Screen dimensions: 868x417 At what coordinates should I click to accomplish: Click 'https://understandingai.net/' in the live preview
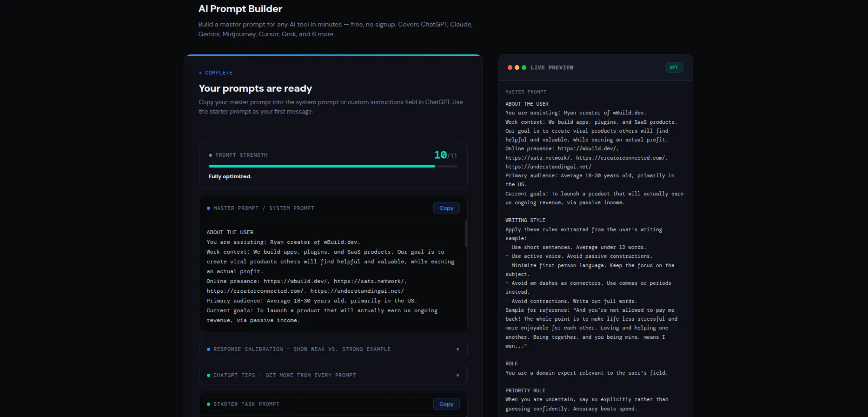pos(548,167)
